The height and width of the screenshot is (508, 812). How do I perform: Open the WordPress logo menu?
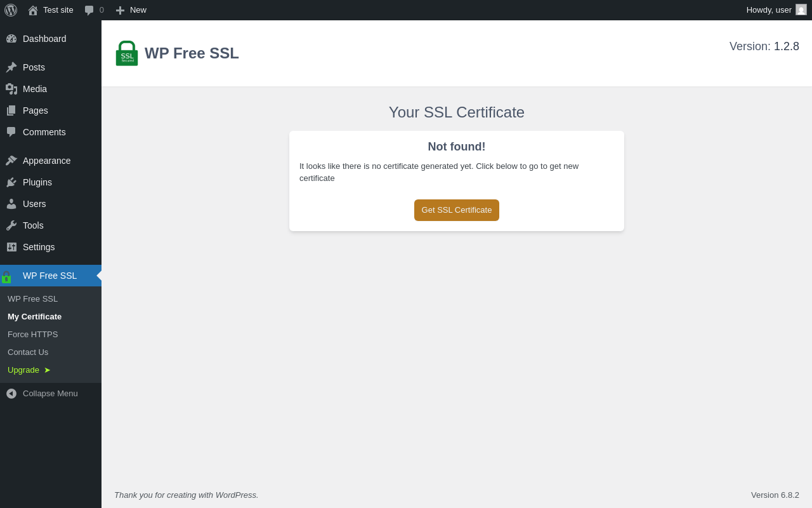[11, 10]
